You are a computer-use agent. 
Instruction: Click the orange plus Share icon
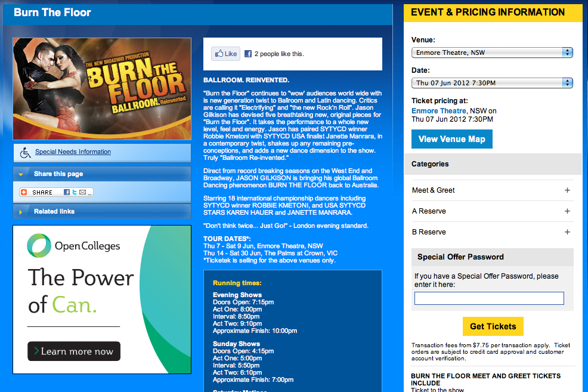click(24, 193)
